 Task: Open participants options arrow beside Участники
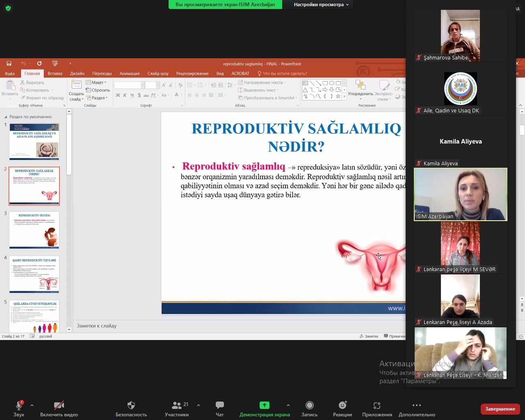tap(199, 405)
